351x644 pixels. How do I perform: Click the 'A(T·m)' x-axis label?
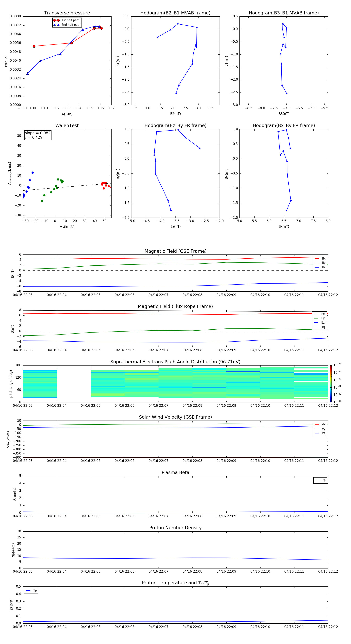point(67,114)
